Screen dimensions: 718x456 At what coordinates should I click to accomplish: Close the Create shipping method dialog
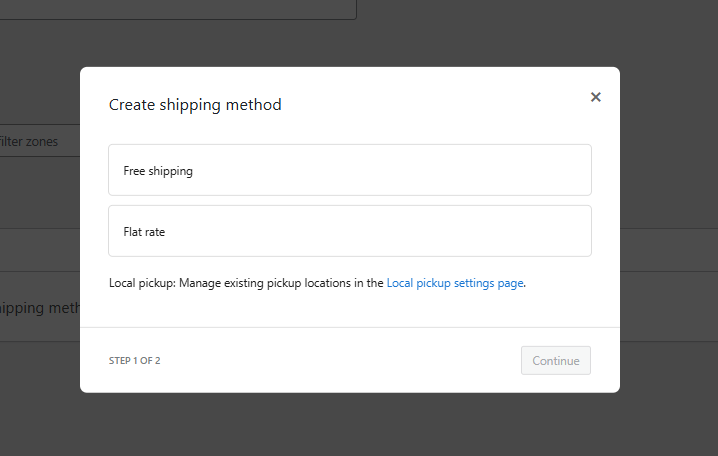(596, 97)
